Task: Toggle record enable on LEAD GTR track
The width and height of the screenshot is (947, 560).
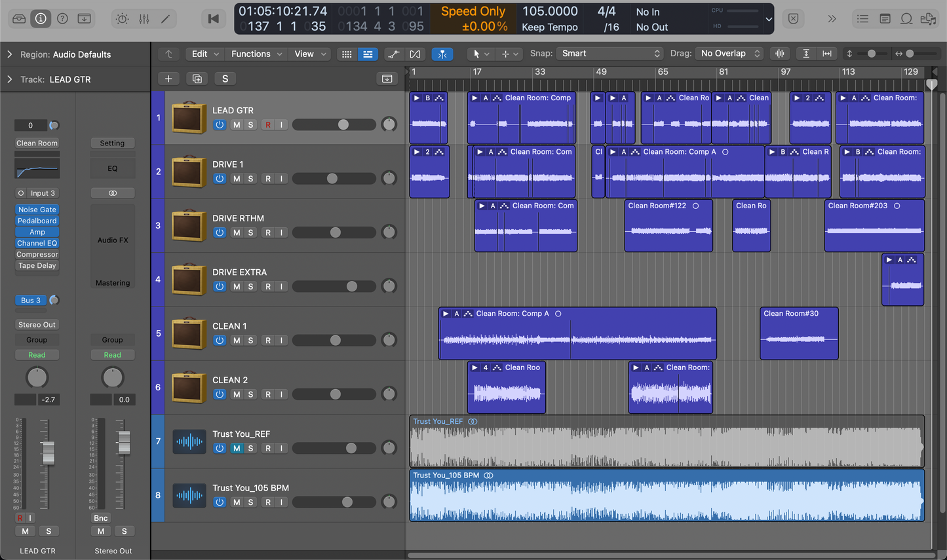Action: [x=267, y=124]
